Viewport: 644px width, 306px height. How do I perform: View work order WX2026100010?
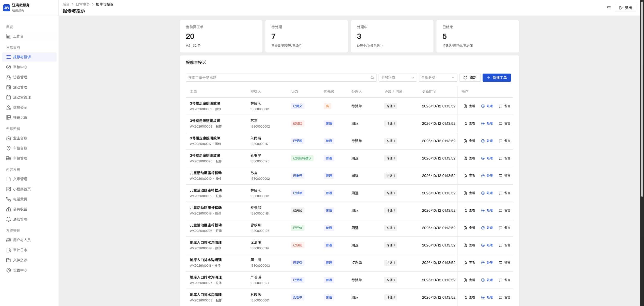point(469,176)
